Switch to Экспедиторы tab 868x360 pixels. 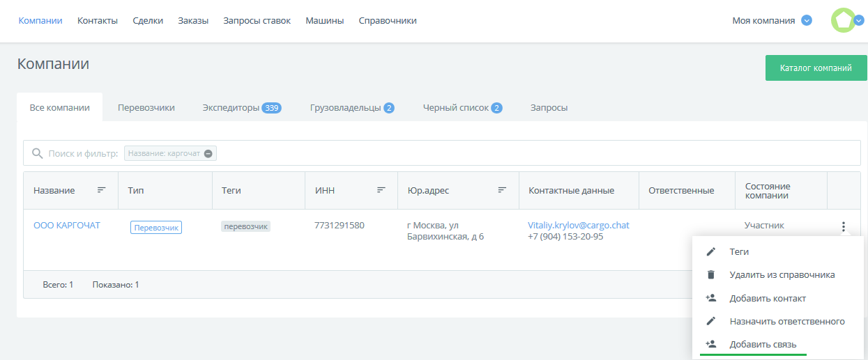tap(242, 107)
